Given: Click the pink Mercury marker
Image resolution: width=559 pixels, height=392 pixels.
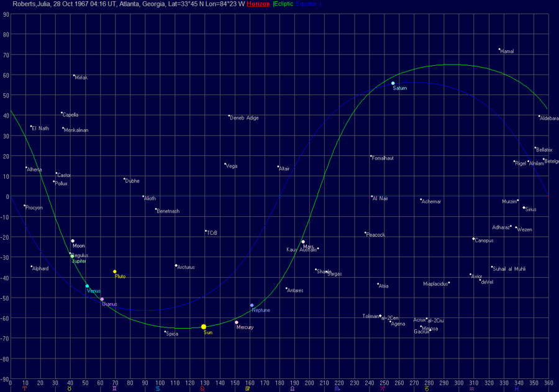Looking at the screenshot, I should pyautogui.click(x=237, y=322).
